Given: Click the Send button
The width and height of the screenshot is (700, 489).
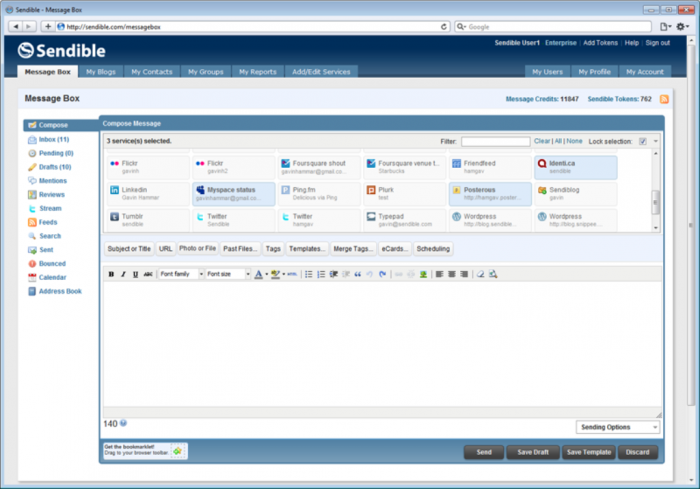Looking at the screenshot, I should [484, 452].
